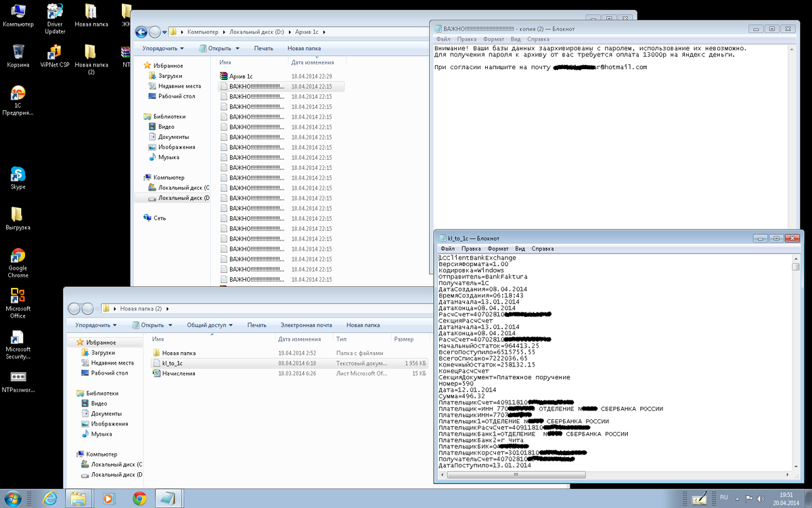Open Файл menu in ВАЖНО Notepad window

tap(443, 39)
